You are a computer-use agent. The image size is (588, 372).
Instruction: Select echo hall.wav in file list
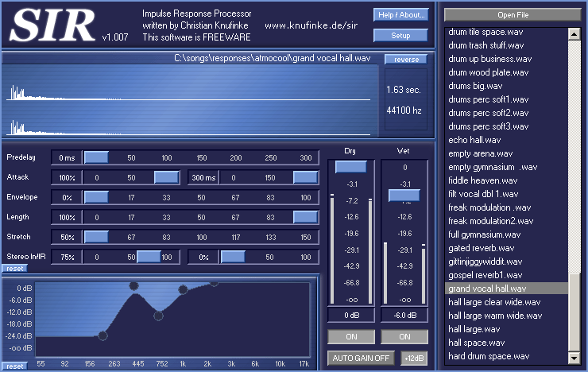click(x=474, y=140)
